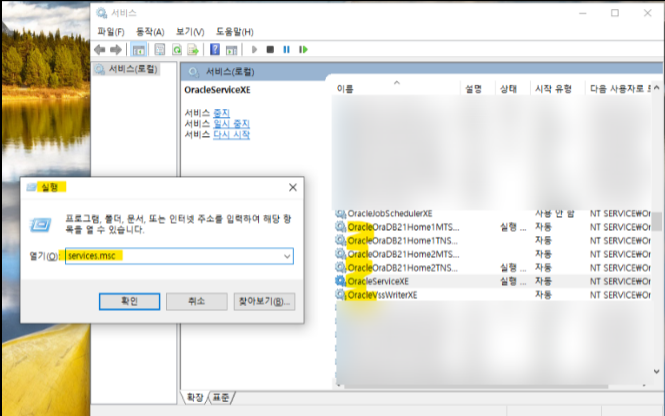Select the OracleServiceXE service name in list

tap(378, 281)
